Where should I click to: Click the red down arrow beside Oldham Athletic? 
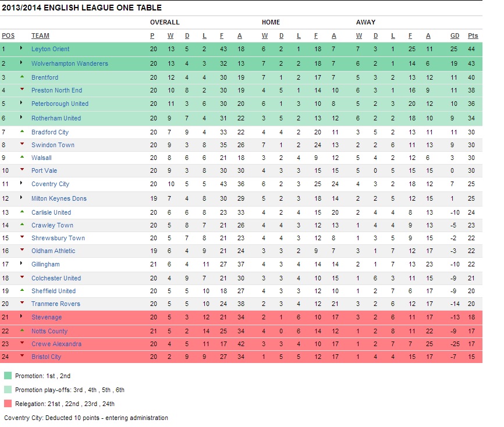point(22,251)
